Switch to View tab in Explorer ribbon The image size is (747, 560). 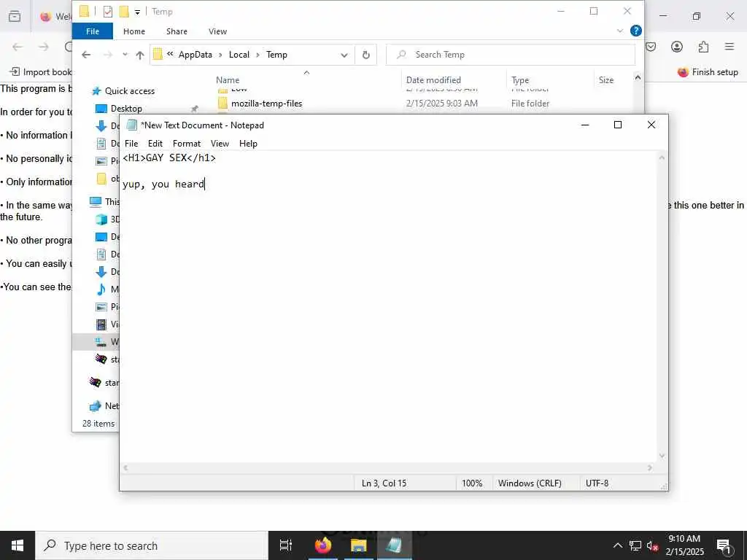click(x=217, y=31)
